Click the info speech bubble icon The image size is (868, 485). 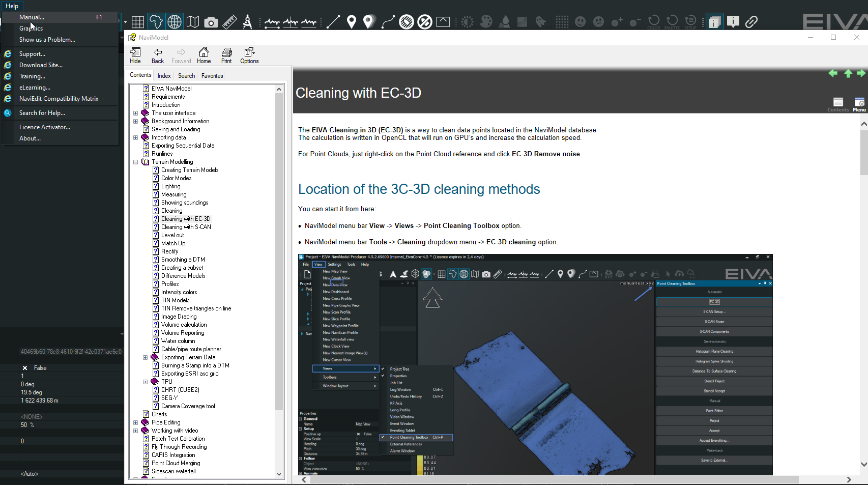tap(733, 22)
